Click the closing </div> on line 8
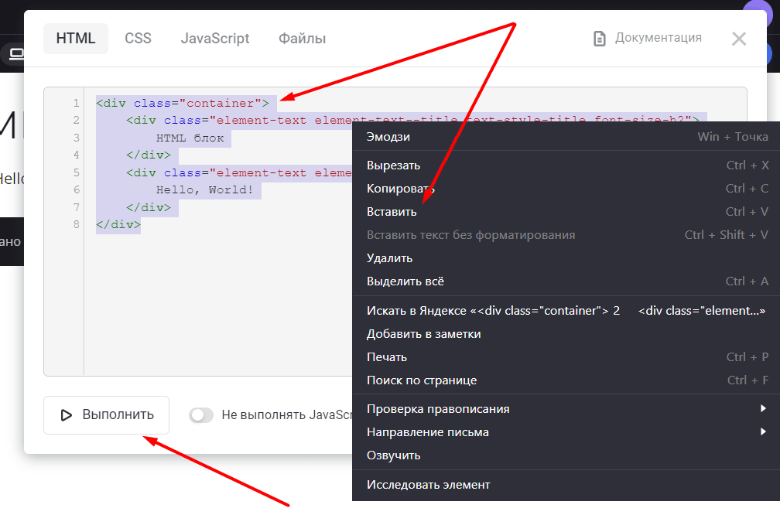 coord(118,225)
